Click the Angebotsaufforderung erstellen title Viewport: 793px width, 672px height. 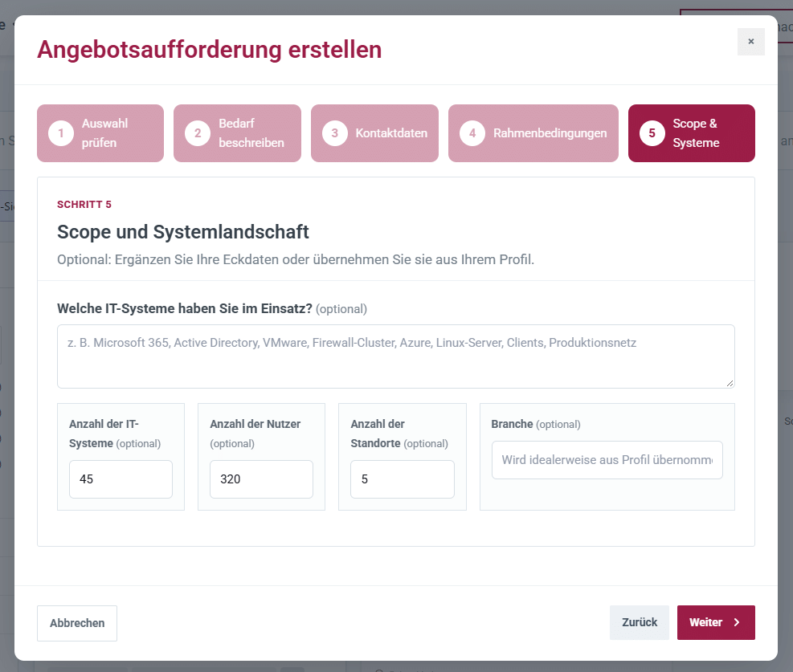point(210,50)
